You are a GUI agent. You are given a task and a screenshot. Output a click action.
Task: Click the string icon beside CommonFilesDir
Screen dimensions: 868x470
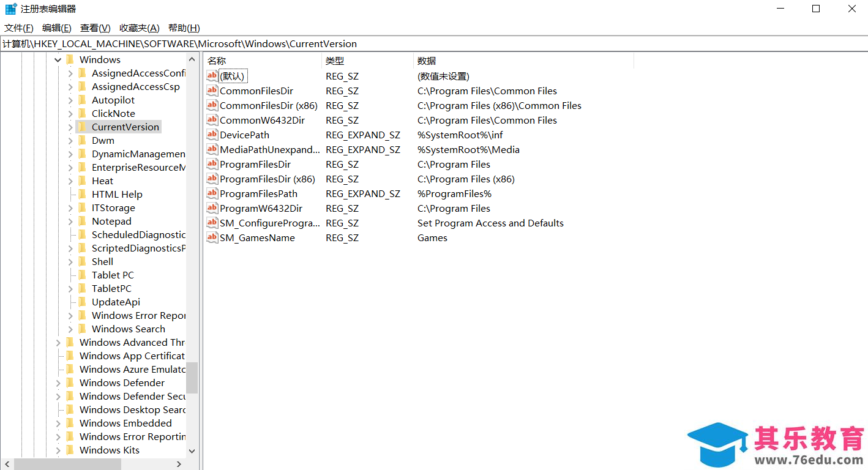212,91
